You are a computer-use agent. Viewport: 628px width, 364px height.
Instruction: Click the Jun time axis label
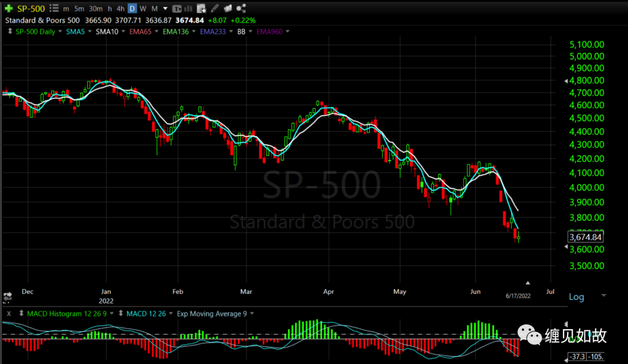pos(475,291)
